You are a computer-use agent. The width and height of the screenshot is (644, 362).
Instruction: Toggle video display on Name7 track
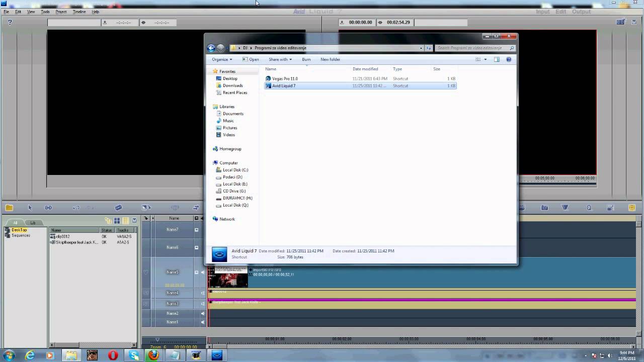coord(197,230)
